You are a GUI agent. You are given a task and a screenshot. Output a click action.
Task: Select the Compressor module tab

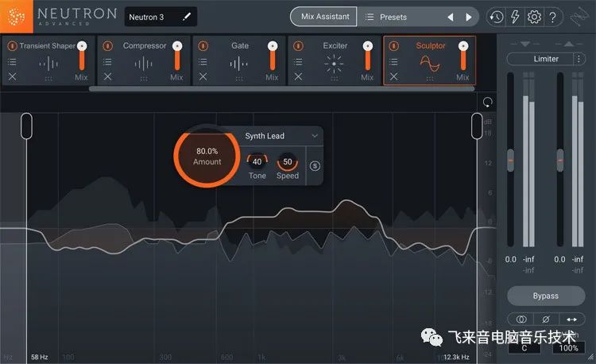click(x=144, y=60)
